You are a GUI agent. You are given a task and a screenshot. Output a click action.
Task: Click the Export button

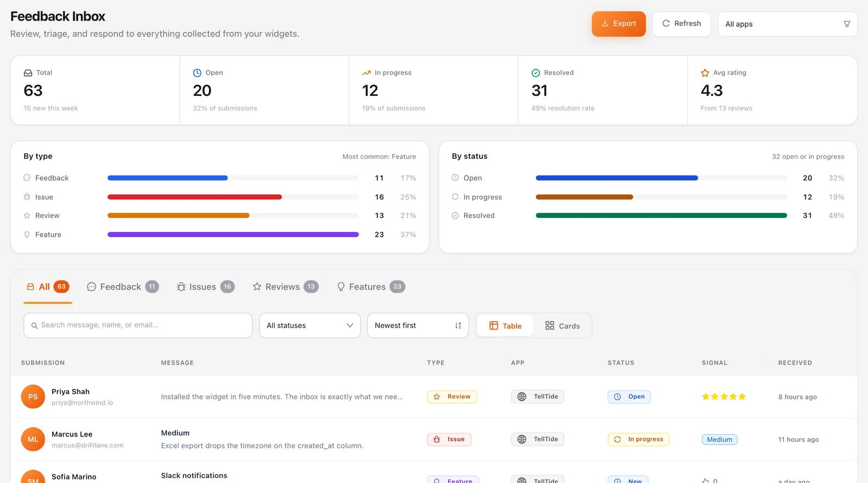coord(618,24)
